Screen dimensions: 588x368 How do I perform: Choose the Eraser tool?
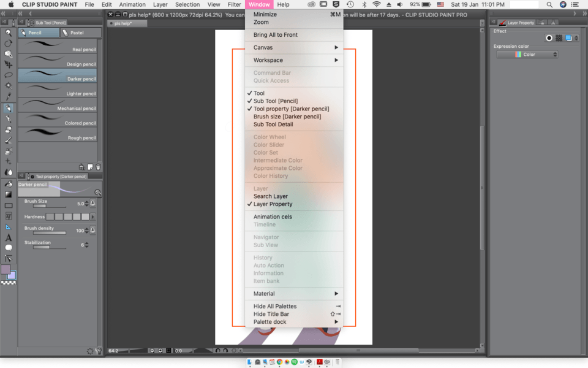point(9,129)
